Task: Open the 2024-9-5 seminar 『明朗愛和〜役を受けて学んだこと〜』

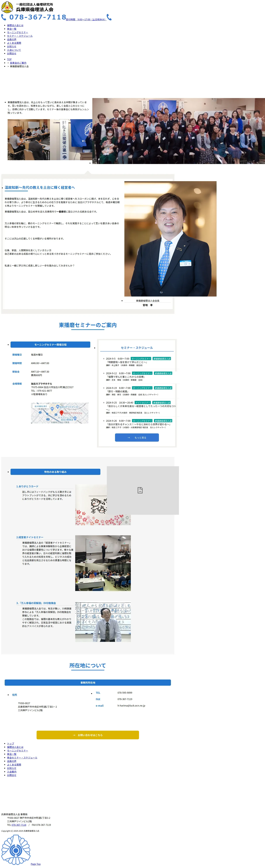Action: [x=127, y=362]
